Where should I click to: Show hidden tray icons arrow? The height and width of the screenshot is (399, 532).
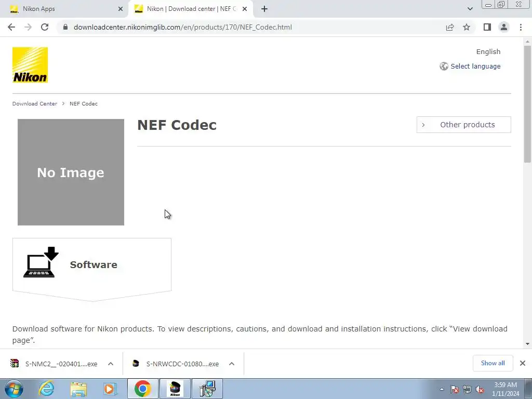tap(442, 389)
